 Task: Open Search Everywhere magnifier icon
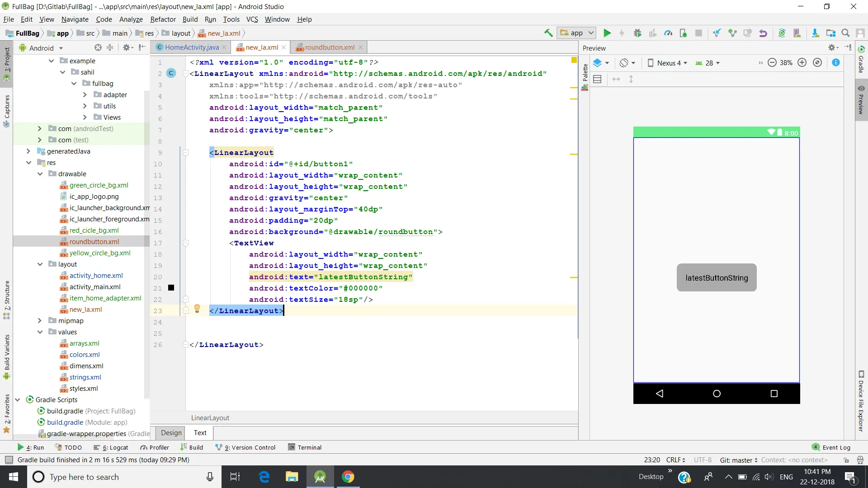click(845, 33)
